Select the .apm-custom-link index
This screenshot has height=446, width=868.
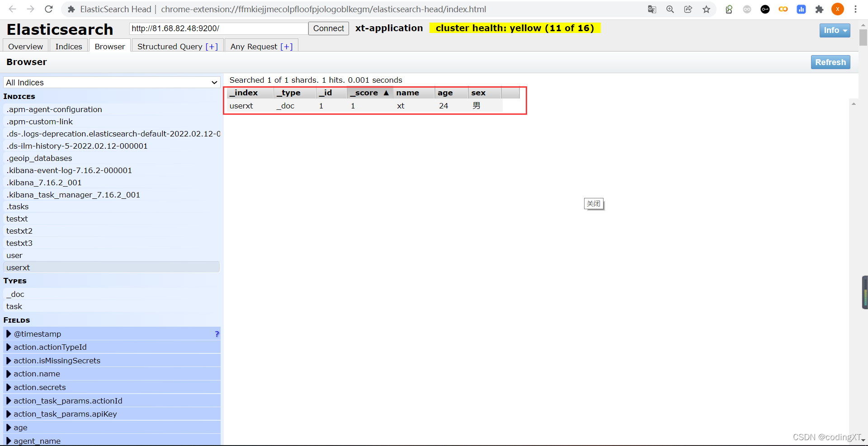pos(112,122)
